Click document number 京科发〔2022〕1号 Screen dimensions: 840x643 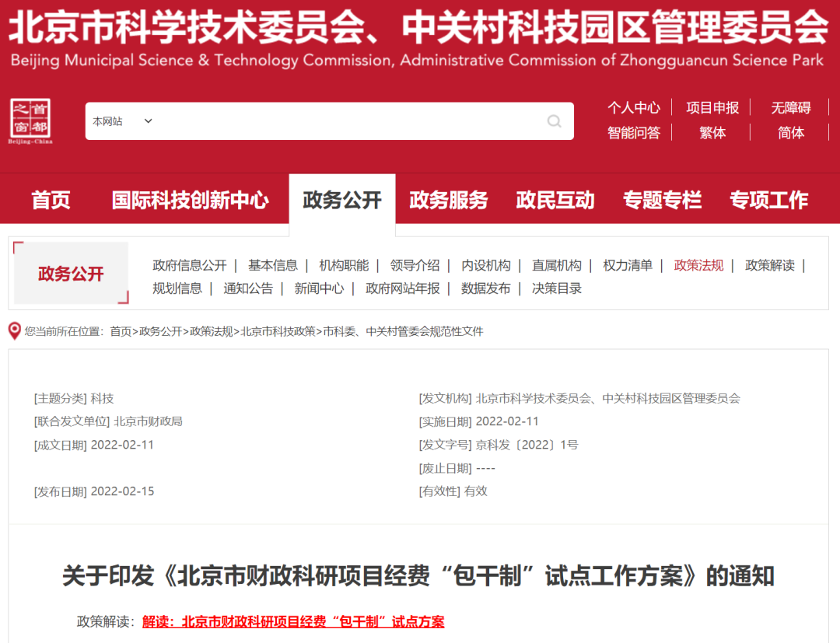pos(527,445)
